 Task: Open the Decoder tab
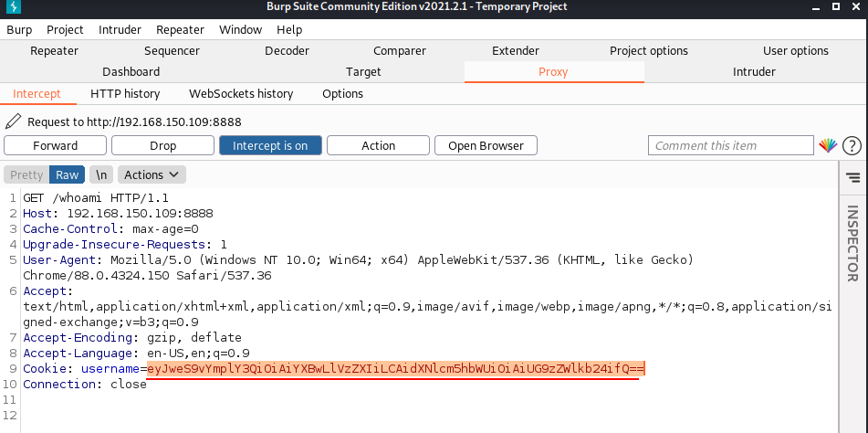pos(288,50)
